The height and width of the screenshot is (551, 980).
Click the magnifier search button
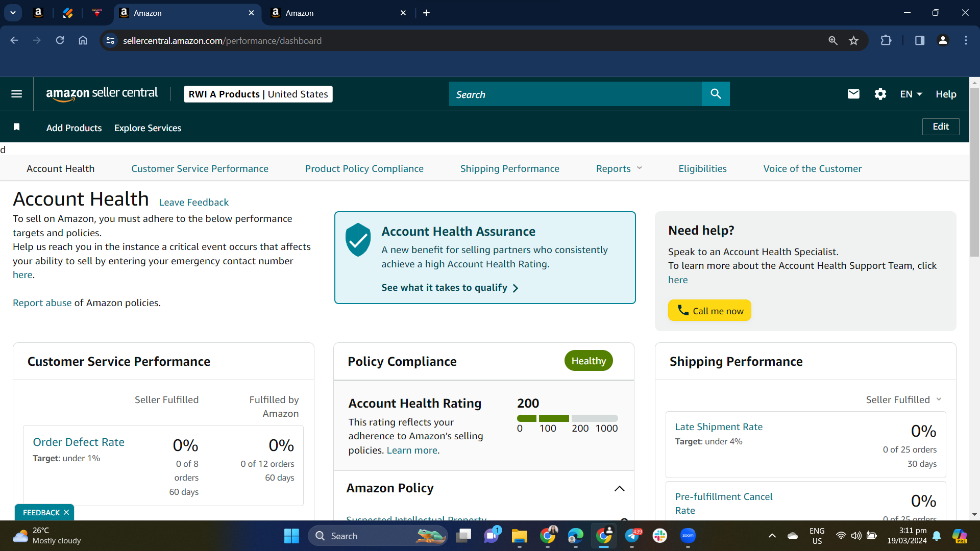click(x=716, y=94)
